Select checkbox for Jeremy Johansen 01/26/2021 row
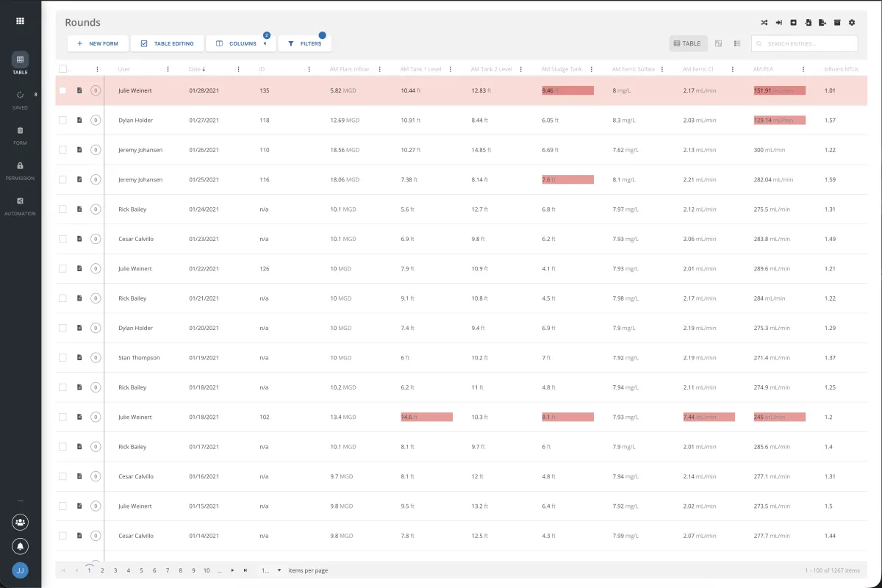This screenshot has height=588, width=882. (62, 150)
